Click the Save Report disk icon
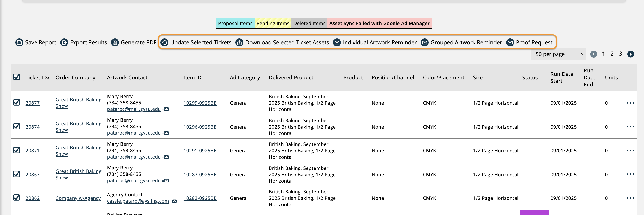 (19, 42)
